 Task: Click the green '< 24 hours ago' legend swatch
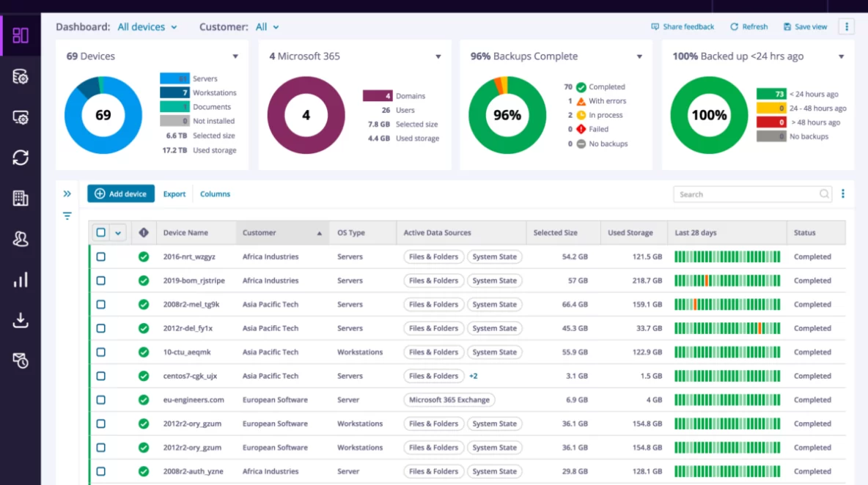pos(770,95)
